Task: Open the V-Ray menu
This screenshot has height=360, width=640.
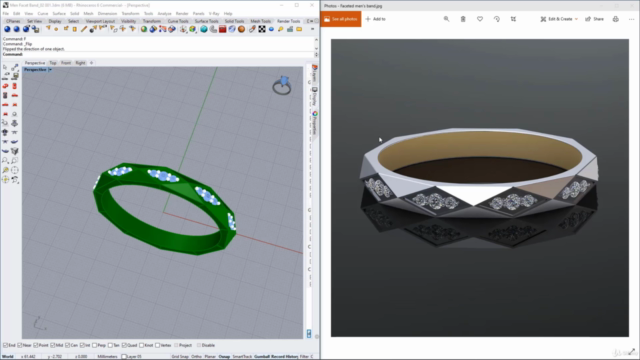Action: 214,13
